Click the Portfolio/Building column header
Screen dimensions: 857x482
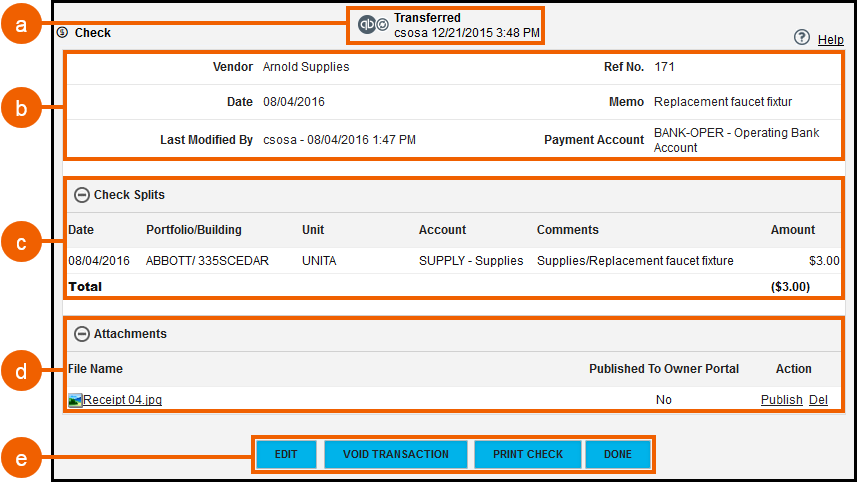[x=193, y=230]
